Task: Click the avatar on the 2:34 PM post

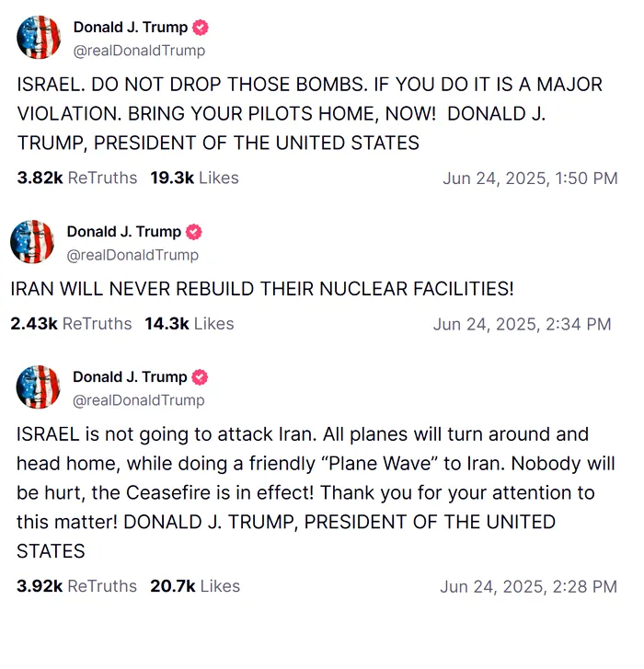Action: [32, 242]
